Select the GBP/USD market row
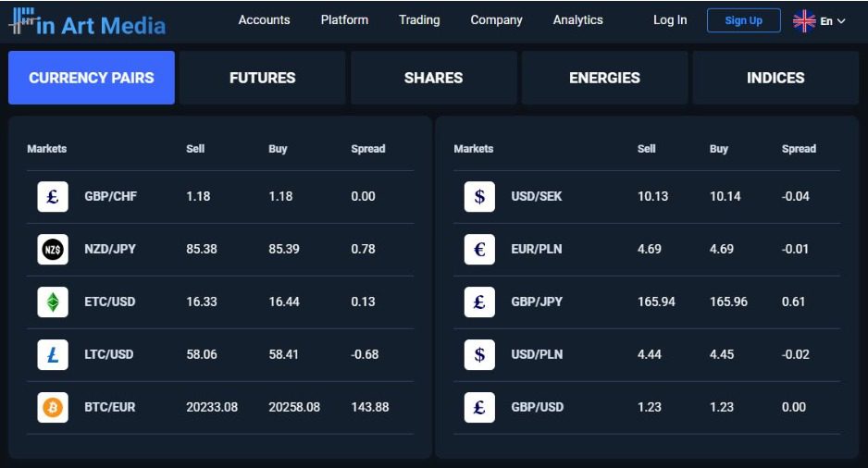The image size is (868, 468). (x=638, y=407)
